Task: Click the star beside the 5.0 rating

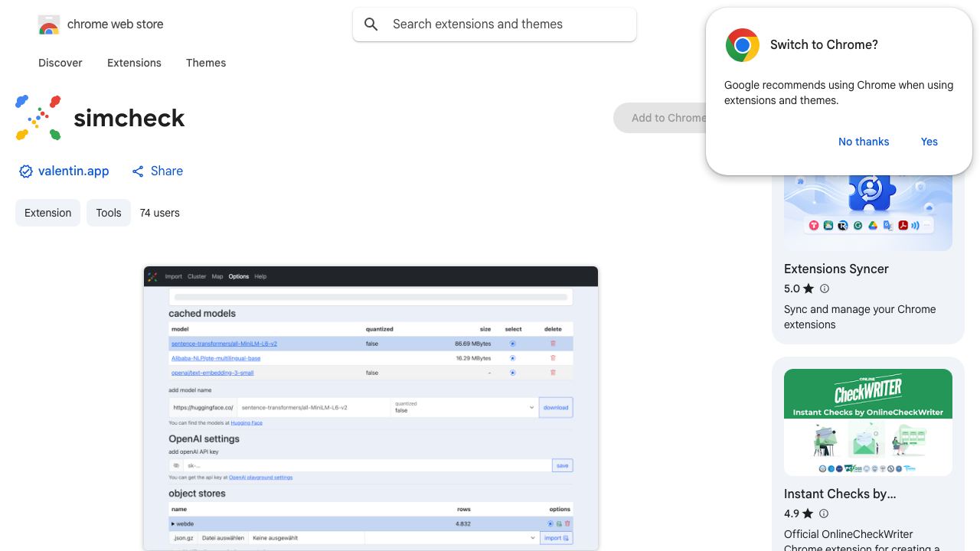Action: [808, 289]
